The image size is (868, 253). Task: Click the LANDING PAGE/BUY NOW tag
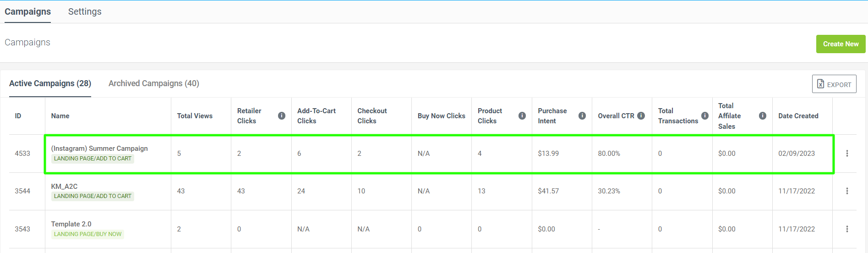pyautogui.click(x=87, y=234)
